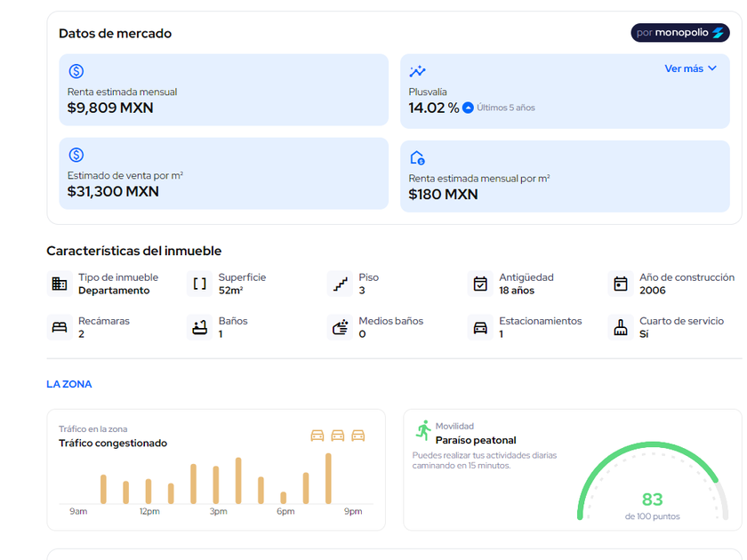747x560 pixels.
Task: Click the Medios baños hand-wash icon
Action: (x=340, y=327)
